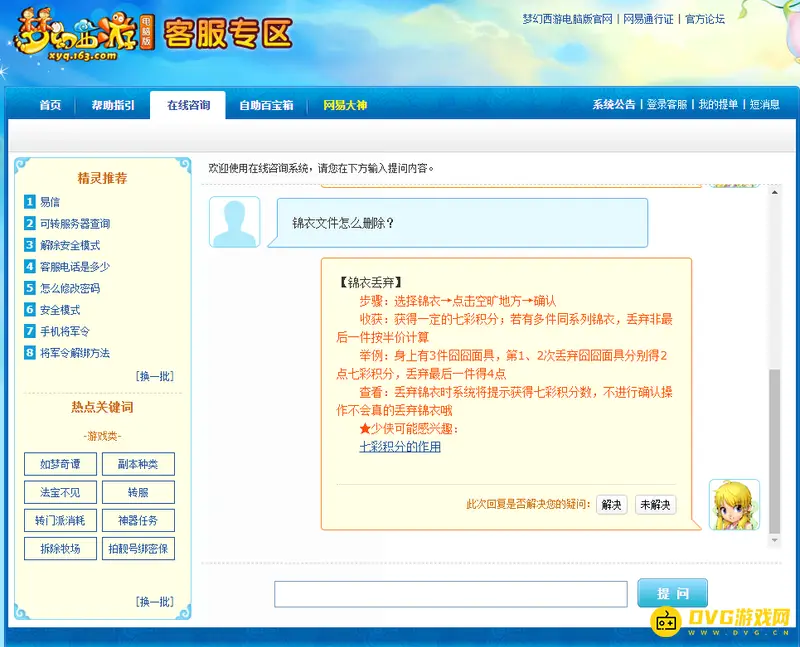Click the 提问 submit button

[x=672, y=593]
